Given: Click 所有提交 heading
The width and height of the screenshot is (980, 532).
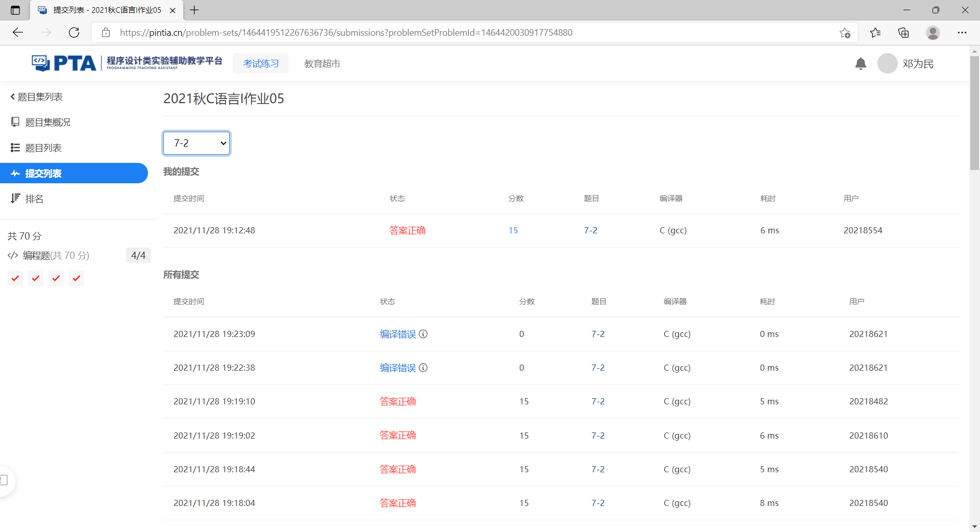Looking at the screenshot, I should coord(181,275).
